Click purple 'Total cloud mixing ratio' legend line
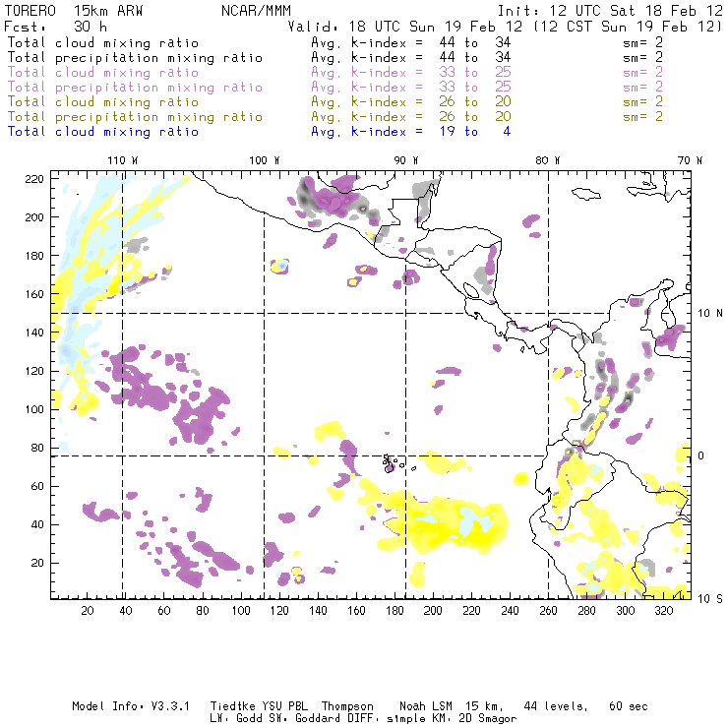This screenshot has width=728, height=728. (x=103, y=73)
